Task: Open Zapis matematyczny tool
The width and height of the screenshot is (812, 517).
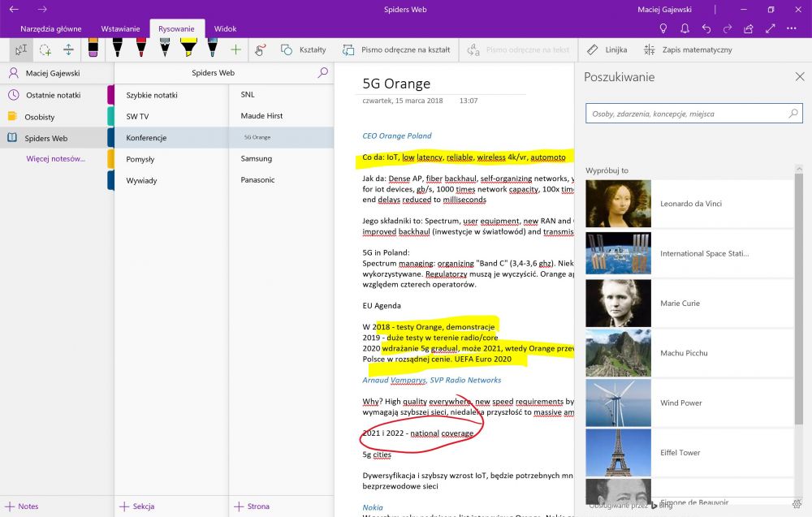Action: (x=688, y=50)
